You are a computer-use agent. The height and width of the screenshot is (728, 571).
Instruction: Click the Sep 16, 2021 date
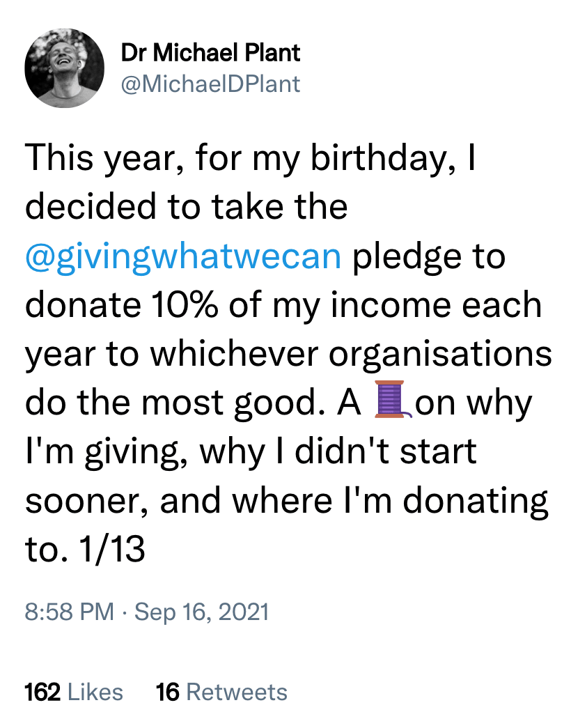(x=201, y=612)
